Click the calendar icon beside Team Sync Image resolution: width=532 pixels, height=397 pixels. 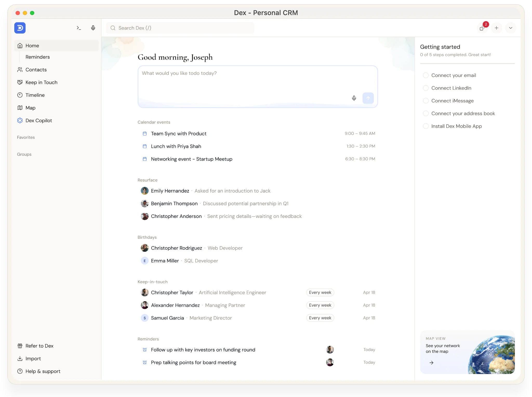(x=145, y=134)
